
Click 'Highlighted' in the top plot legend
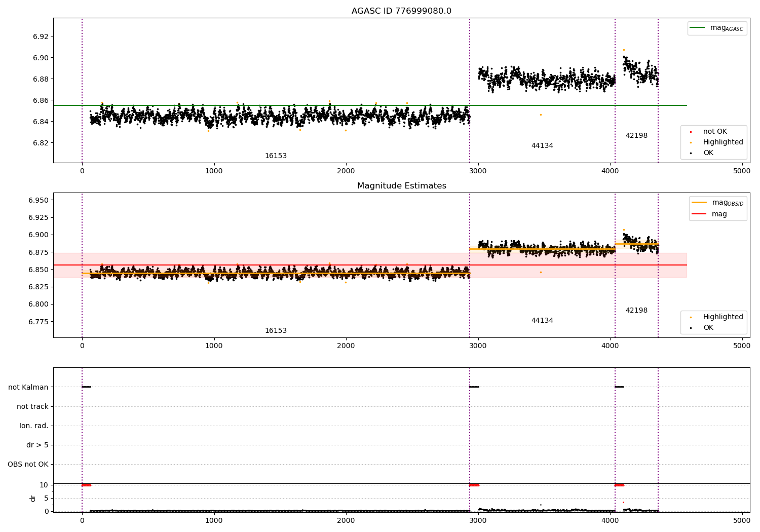pyautogui.click(x=723, y=142)
